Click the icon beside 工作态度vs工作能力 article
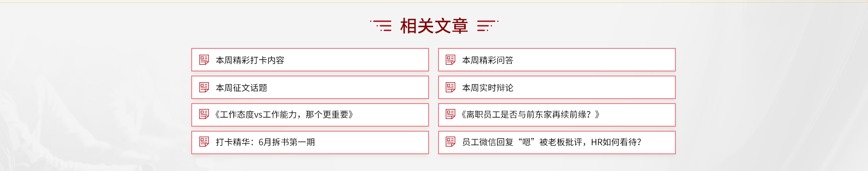868x171 pixels. click(x=204, y=114)
